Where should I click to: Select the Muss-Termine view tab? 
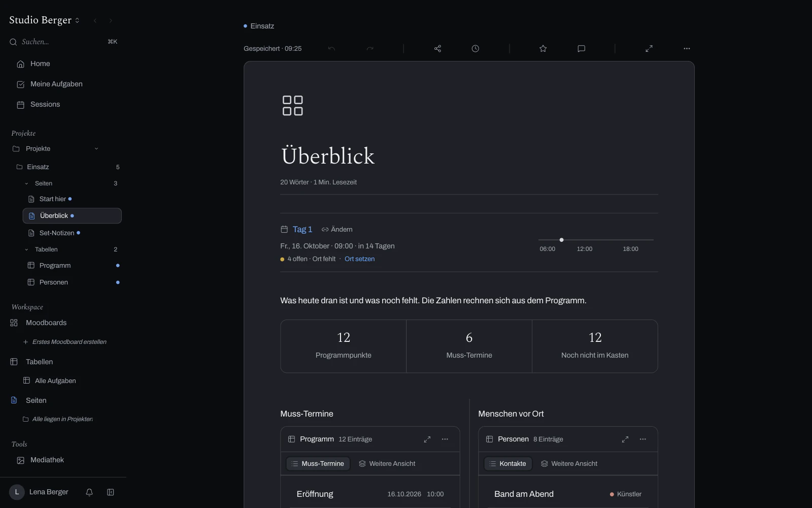[318, 463]
